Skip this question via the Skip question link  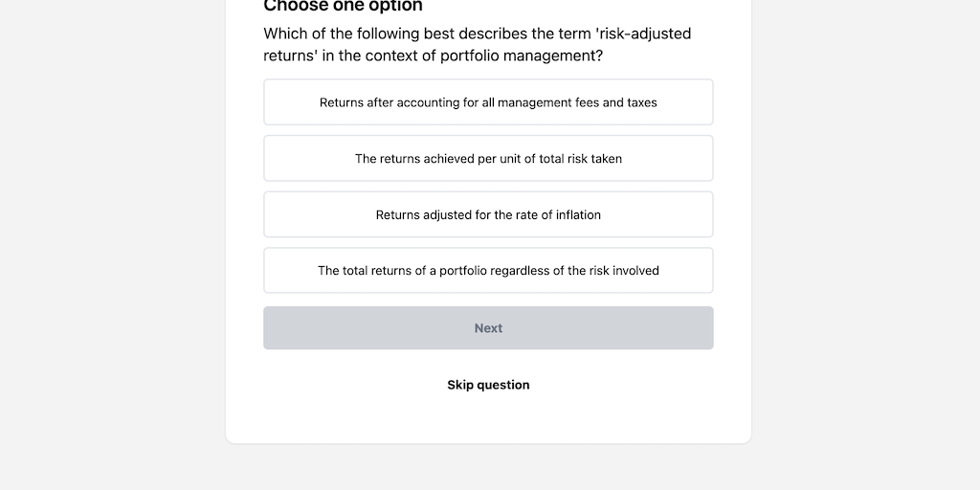488,385
